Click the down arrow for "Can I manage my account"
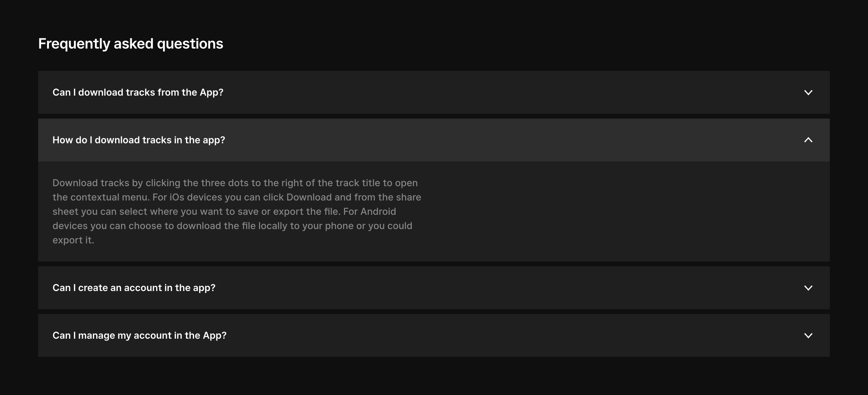 click(x=808, y=336)
